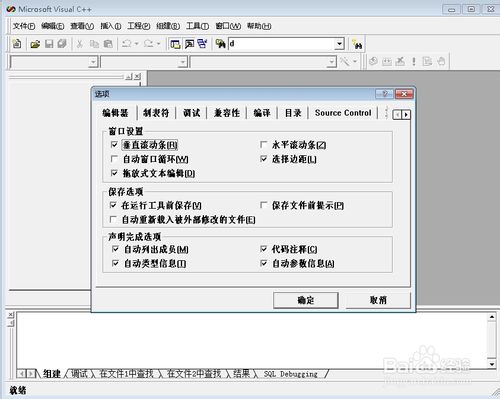Image resolution: width=500 pixels, height=399 pixels.
Task: Expand the find combo box dropdown arrow
Action: (339, 44)
